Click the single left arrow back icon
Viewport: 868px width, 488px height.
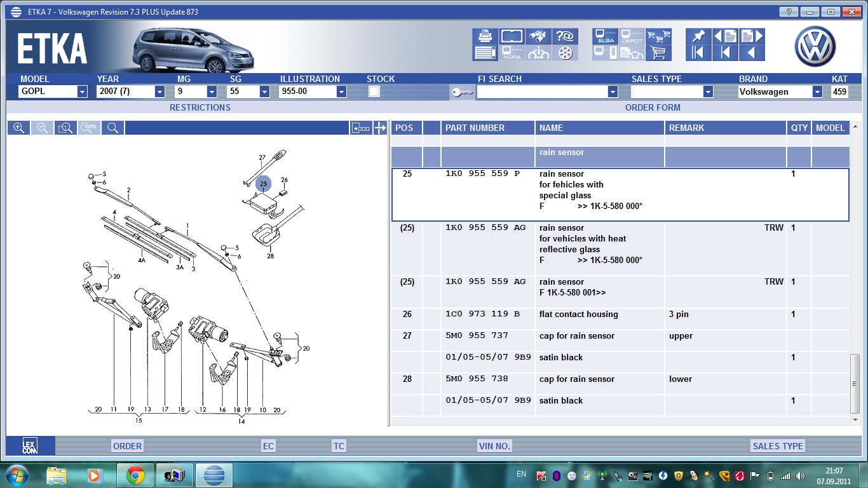pyautogui.click(x=752, y=53)
